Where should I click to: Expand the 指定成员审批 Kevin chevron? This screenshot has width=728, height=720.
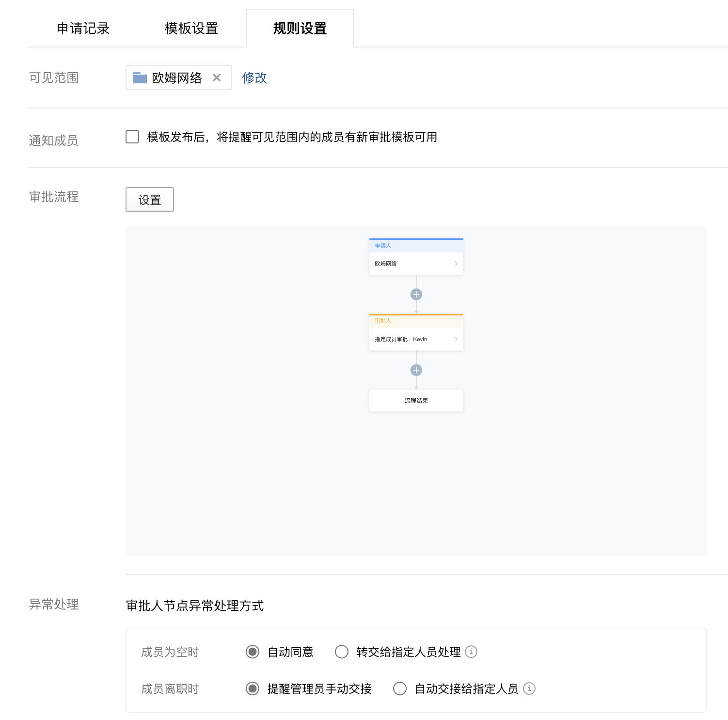tap(456, 339)
